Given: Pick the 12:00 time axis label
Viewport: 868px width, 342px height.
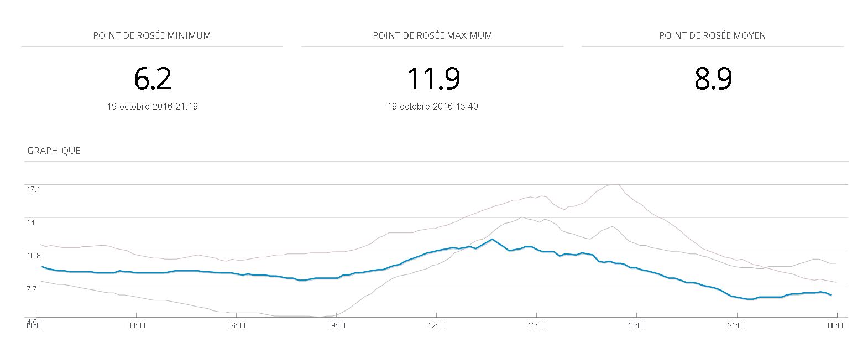Looking at the screenshot, I should pyautogui.click(x=436, y=325).
